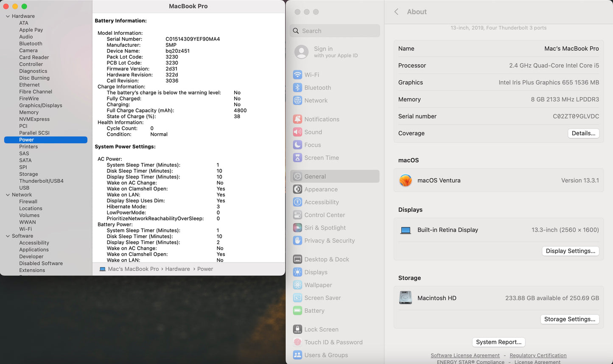
Task: Open Sound settings in System Settings
Action: pyautogui.click(x=313, y=132)
